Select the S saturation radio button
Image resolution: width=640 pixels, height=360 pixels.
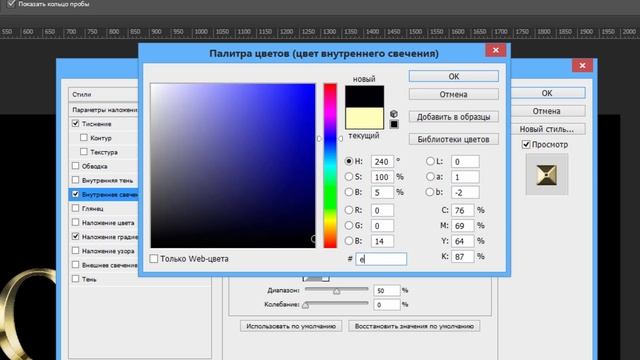pyautogui.click(x=349, y=177)
